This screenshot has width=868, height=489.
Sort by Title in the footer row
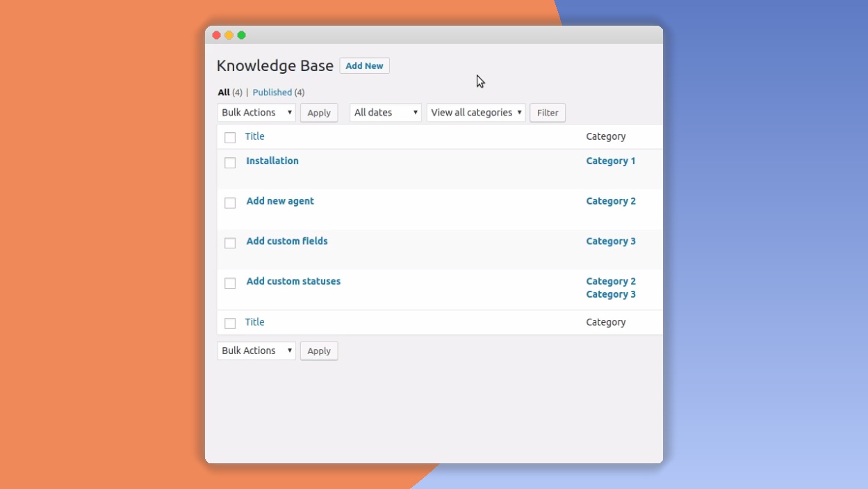tap(254, 322)
